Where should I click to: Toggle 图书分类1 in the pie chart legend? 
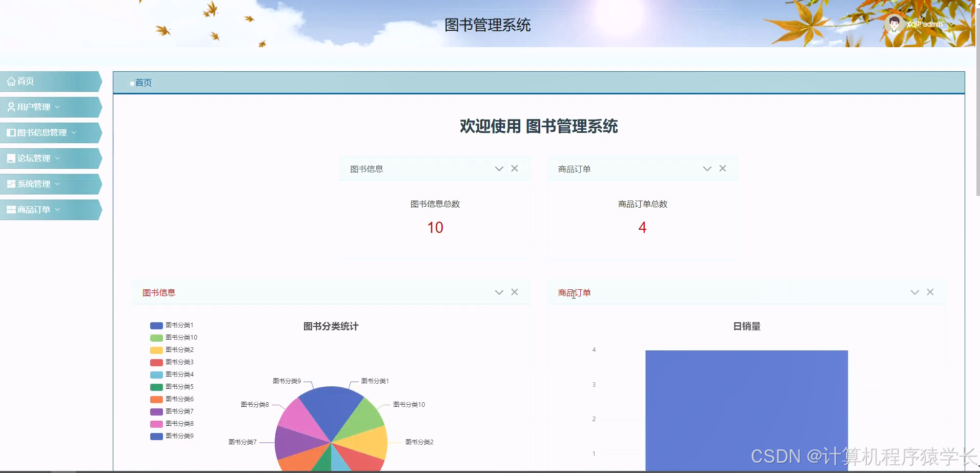(179, 325)
